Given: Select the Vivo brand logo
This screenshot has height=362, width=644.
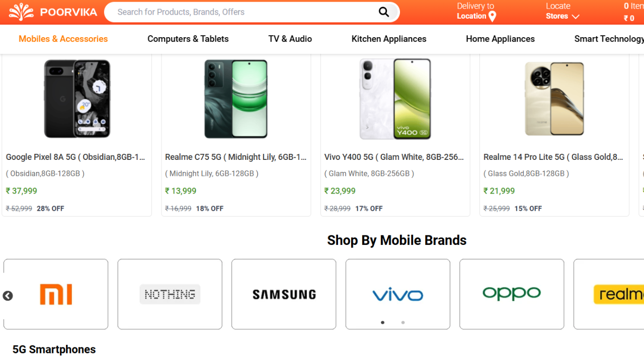Looking at the screenshot, I should (x=397, y=294).
